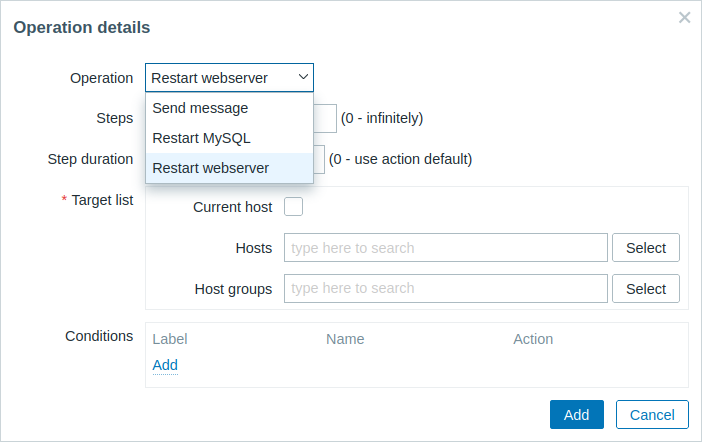Select the Send message option

pyautogui.click(x=200, y=108)
